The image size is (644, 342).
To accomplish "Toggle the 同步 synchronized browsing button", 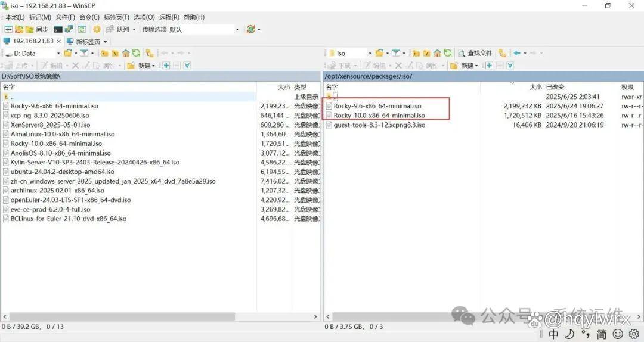I will pyautogui.click(x=38, y=29).
